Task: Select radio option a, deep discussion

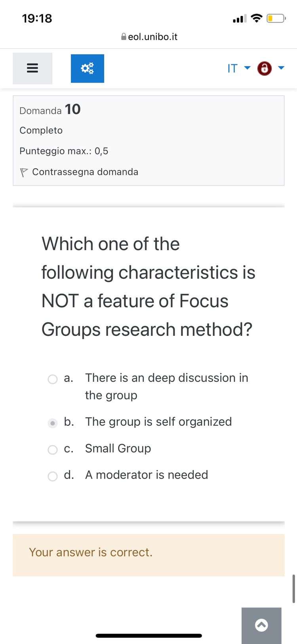Action: click(53, 379)
